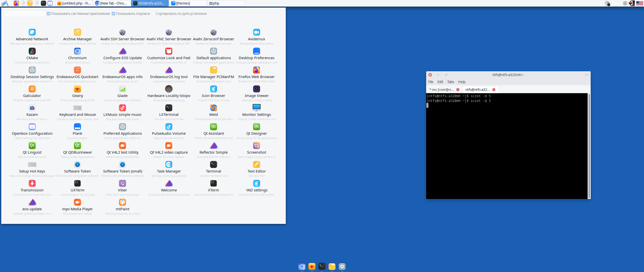Switch to php taskbar window
Screen dimensions: 644x272
pyautogui.click(x=226, y=3)
